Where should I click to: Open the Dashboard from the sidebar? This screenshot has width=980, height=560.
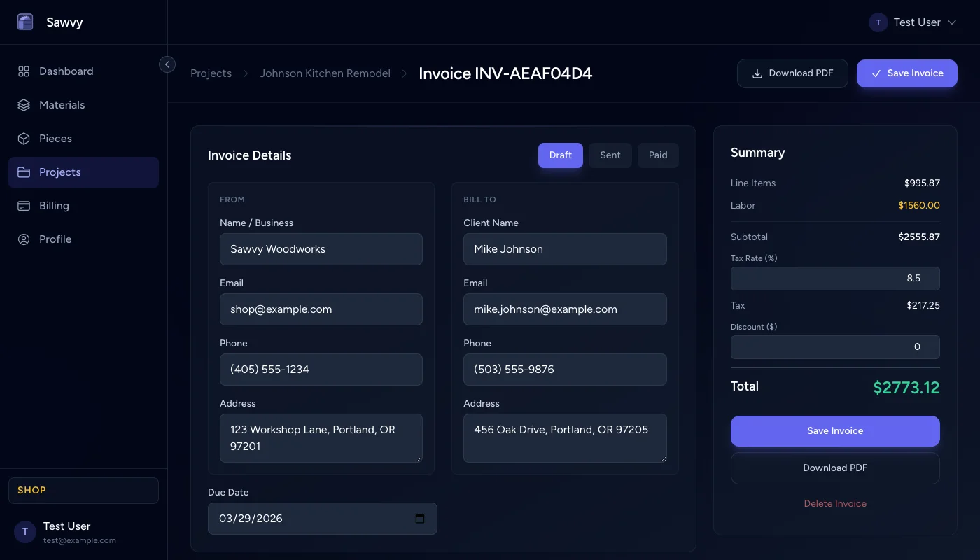click(66, 71)
